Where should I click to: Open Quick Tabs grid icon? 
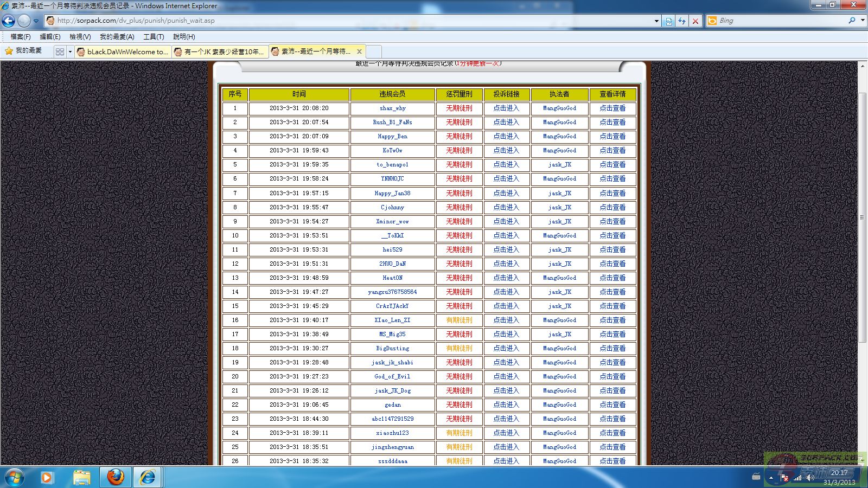(x=60, y=52)
